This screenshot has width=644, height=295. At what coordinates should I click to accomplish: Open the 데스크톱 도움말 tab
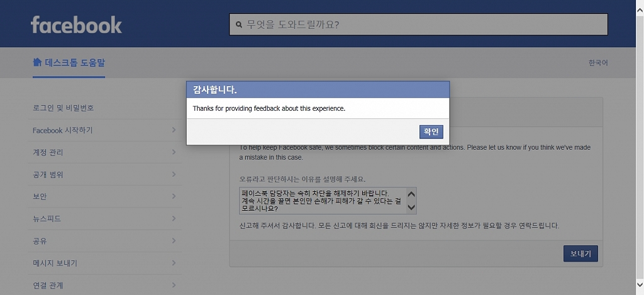(69, 62)
